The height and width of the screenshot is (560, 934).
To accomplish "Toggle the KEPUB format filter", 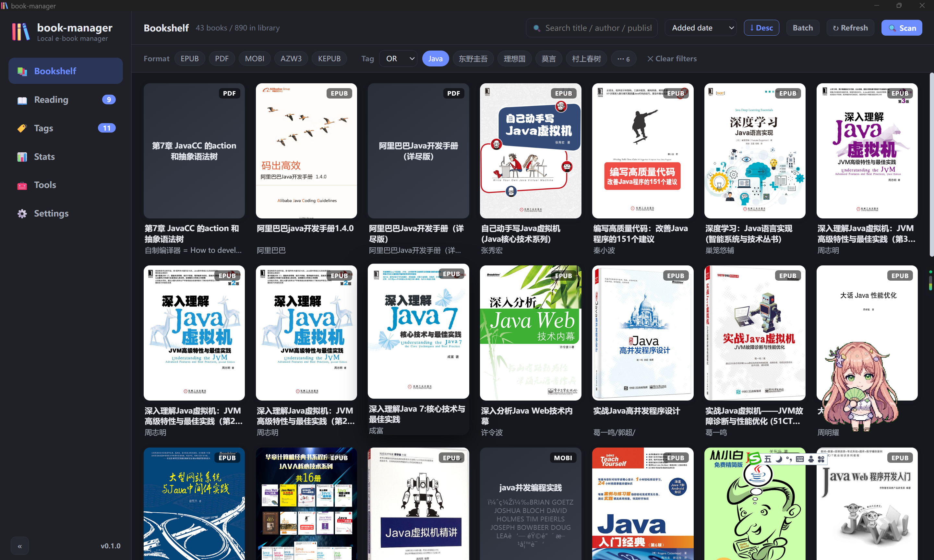I will 329,58.
